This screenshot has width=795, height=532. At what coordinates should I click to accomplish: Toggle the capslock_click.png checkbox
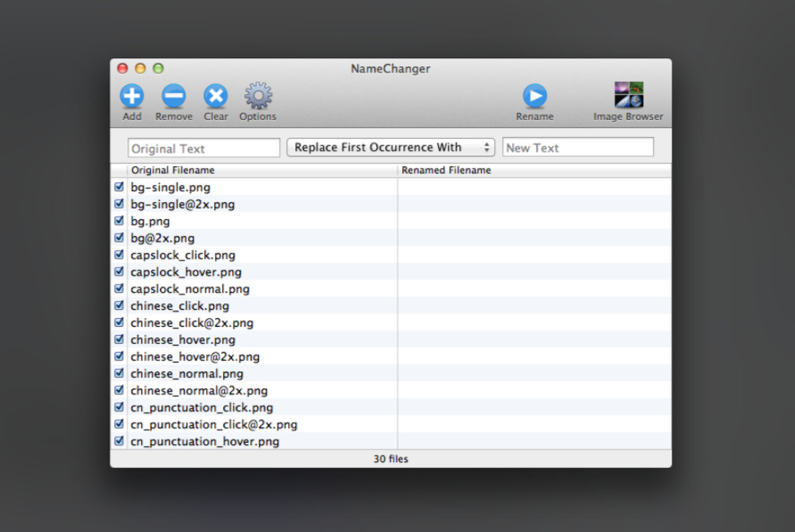119,255
